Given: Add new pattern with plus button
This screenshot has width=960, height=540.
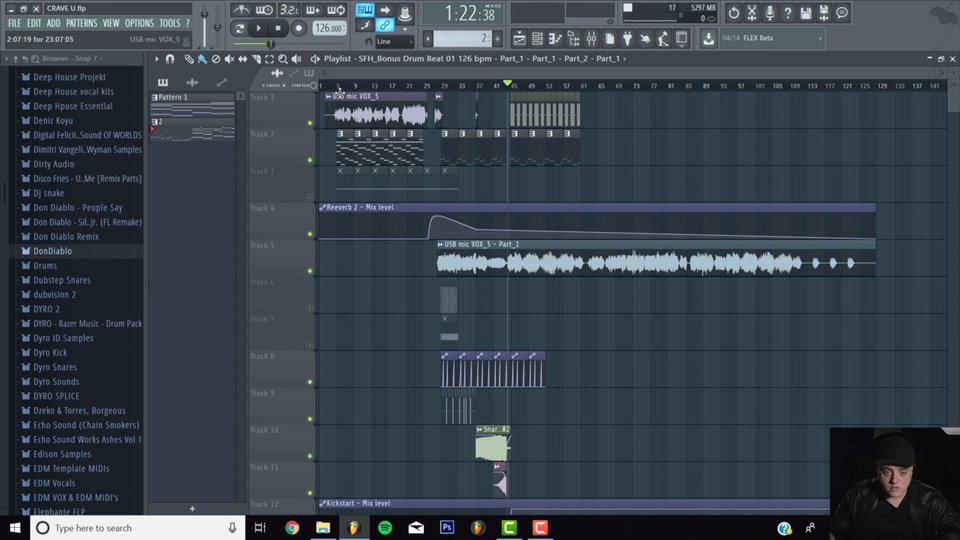Looking at the screenshot, I should tap(192, 509).
